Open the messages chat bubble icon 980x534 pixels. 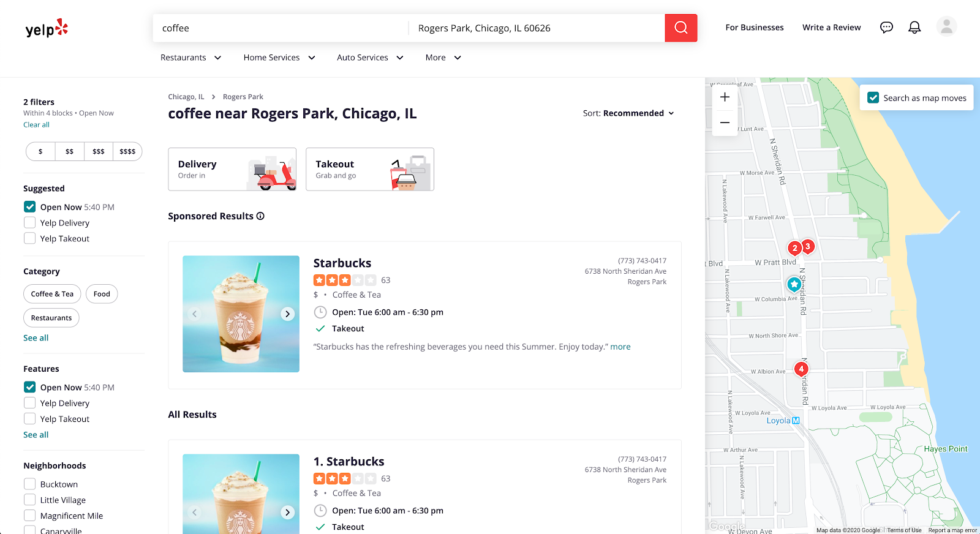886,28
